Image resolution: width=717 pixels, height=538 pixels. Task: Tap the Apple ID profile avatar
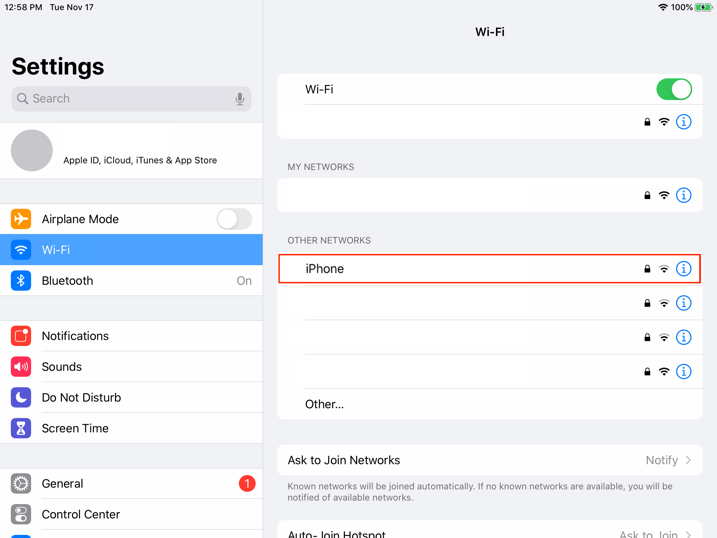[x=32, y=150]
